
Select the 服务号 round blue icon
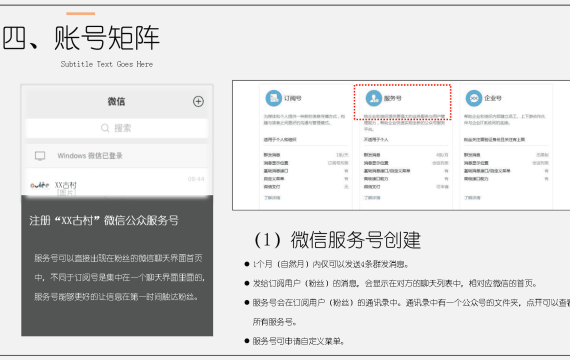374,98
